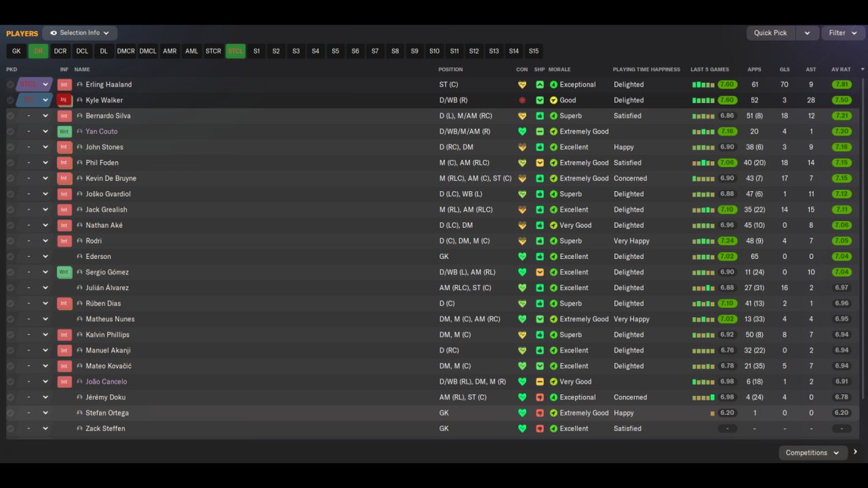Viewport: 868px width, 488px height.
Task: Click Erling Haaland's last 5 games form bars
Action: point(703,85)
